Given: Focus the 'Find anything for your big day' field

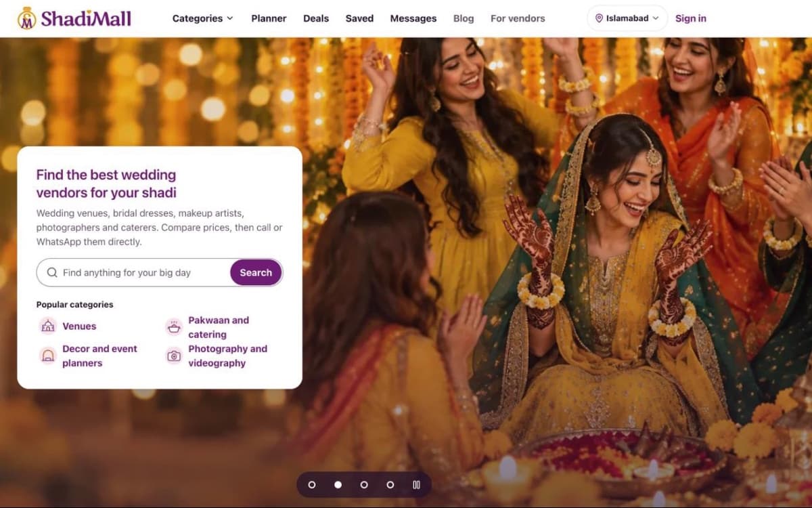Looking at the screenshot, I should coord(145,272).
